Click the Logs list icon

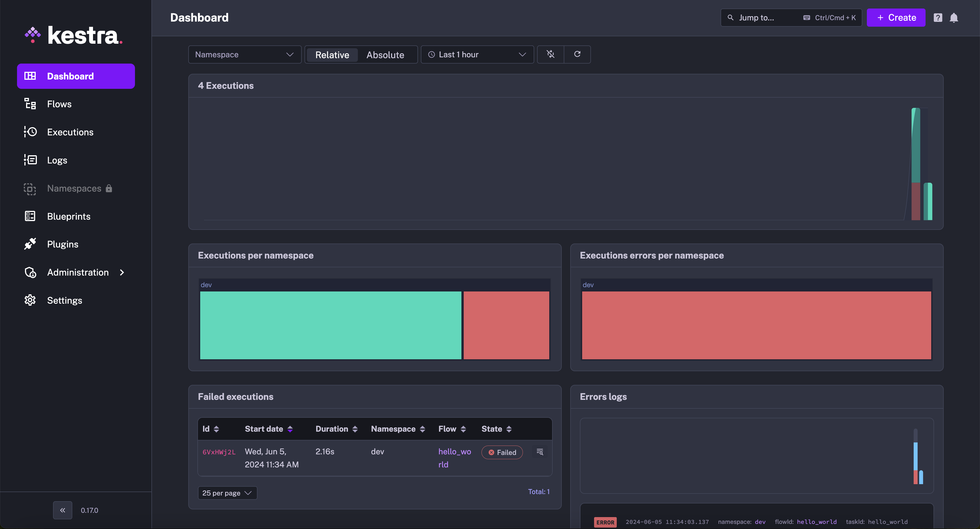[x=30, y=160]
